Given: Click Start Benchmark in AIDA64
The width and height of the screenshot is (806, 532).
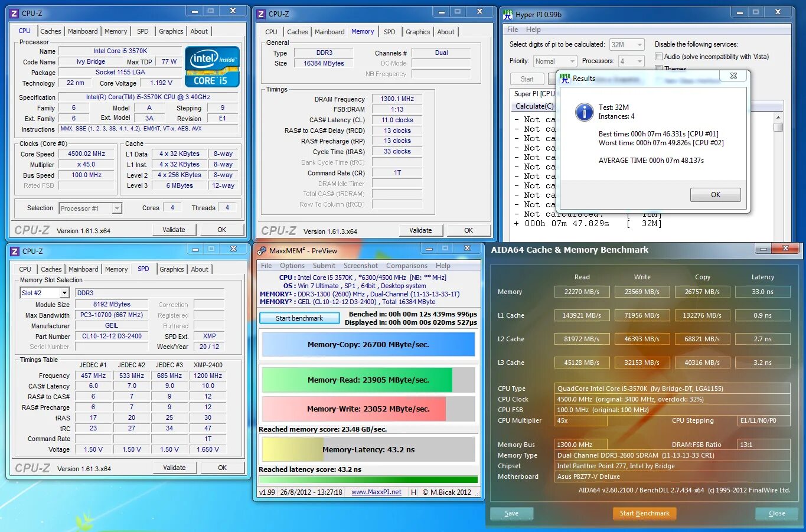Looking at the screenshot, I should tap(645, 513).
